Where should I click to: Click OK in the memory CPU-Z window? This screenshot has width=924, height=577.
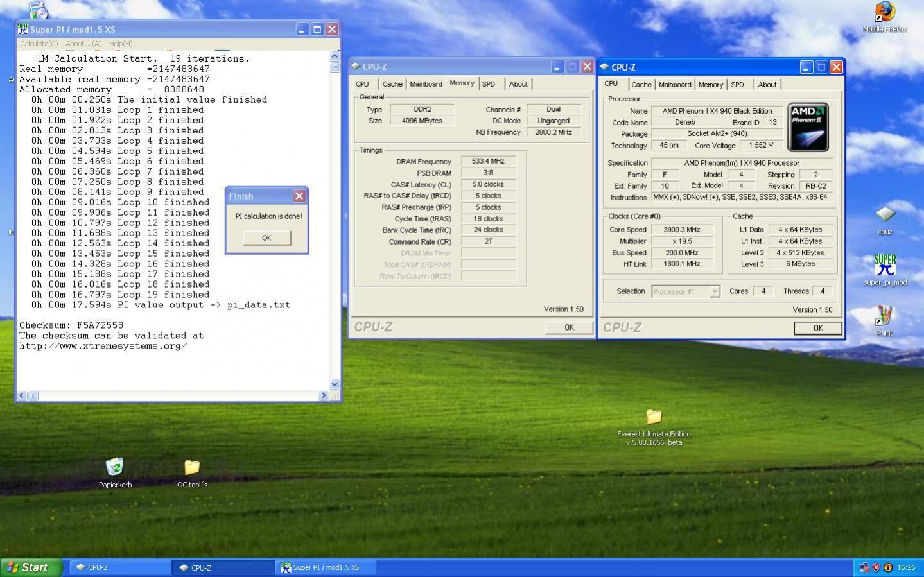pyautogui.click(x=569, y=327)
